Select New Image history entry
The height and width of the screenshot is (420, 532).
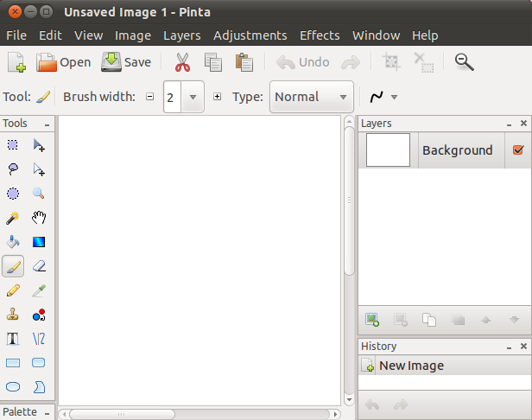[411, 366]
